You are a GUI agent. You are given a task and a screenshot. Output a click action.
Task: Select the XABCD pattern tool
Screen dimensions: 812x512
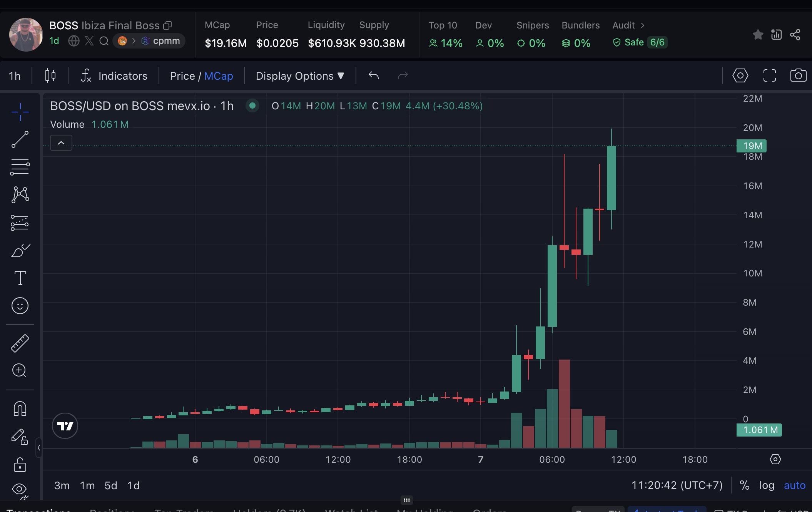pos(20,195)
